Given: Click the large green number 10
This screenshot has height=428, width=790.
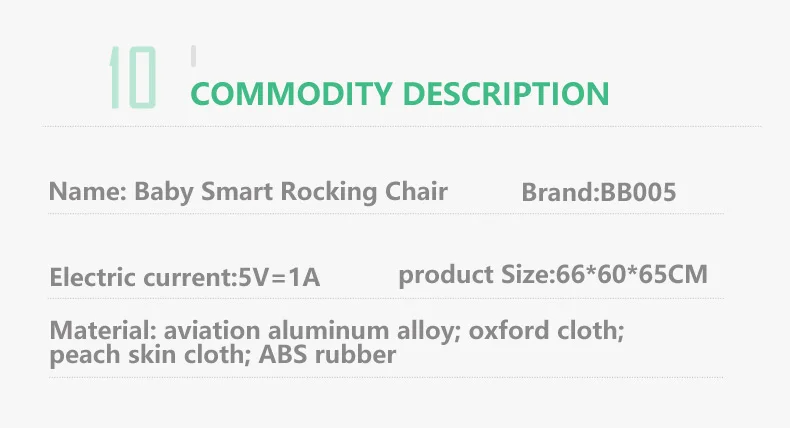Looking at the screenshot, I should coord(132,77).
